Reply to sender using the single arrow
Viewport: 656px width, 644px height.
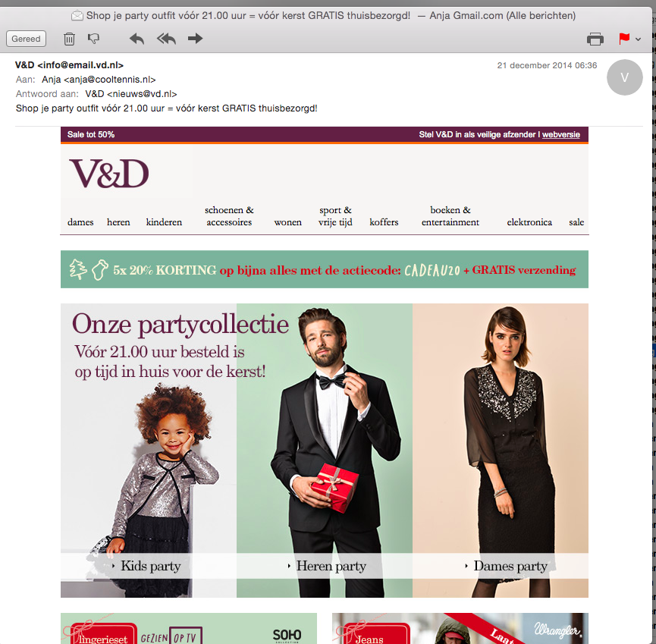(137, 39)
